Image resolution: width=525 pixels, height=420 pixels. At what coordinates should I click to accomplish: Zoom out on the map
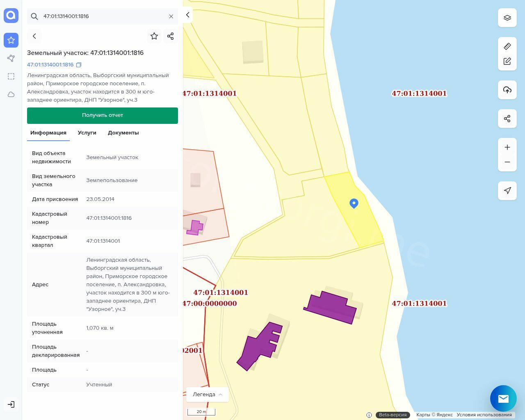pyautogui.click(x=507, y=162)
